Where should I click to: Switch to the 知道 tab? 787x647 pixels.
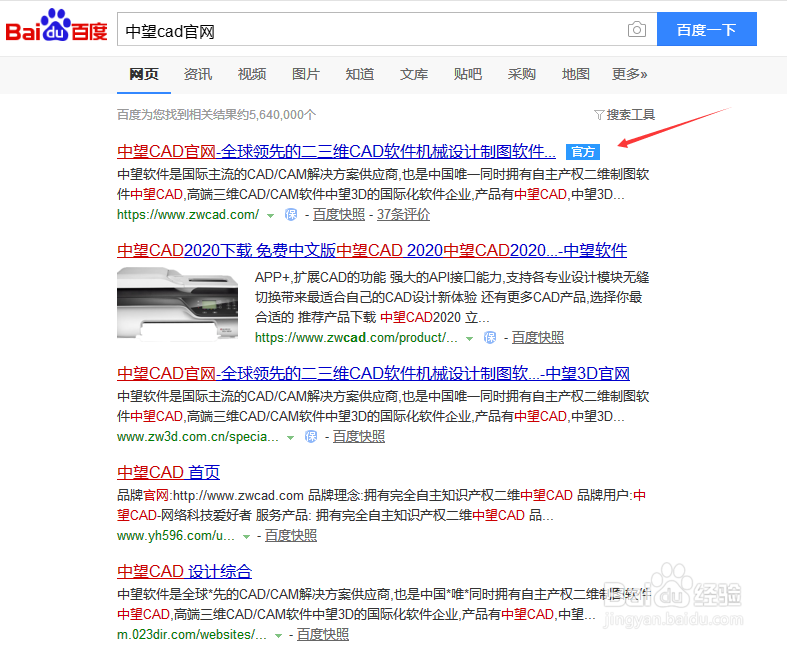click(360, 74)
